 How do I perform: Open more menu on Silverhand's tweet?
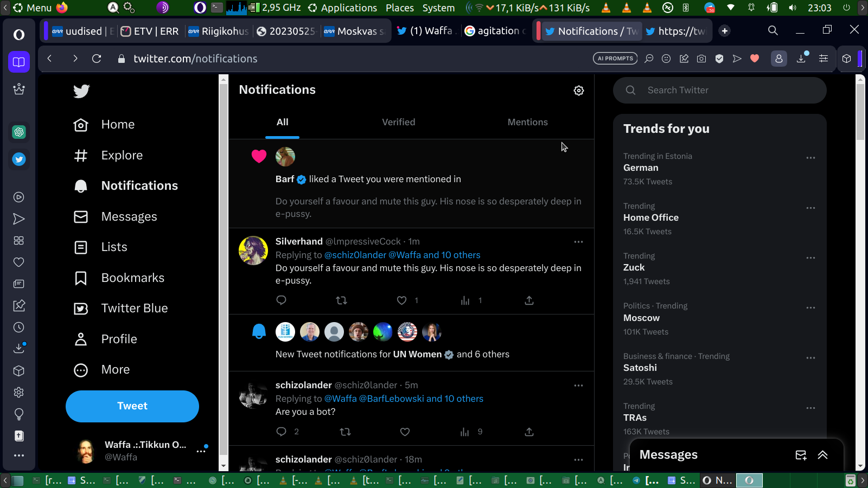point(578,242)
